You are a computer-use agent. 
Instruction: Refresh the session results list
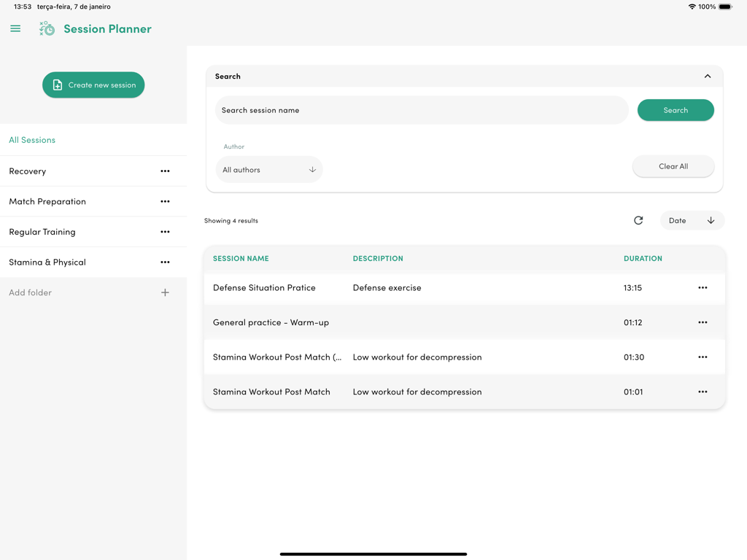click(x=638, y=220)
